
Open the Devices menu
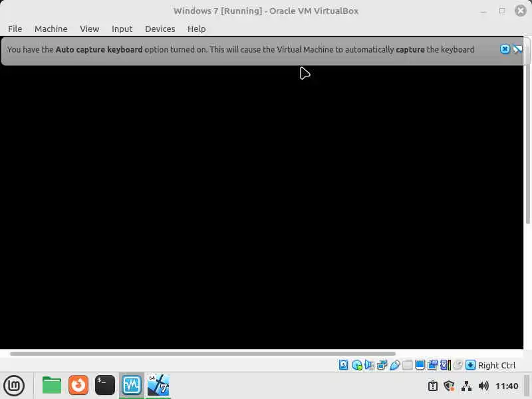160,29
